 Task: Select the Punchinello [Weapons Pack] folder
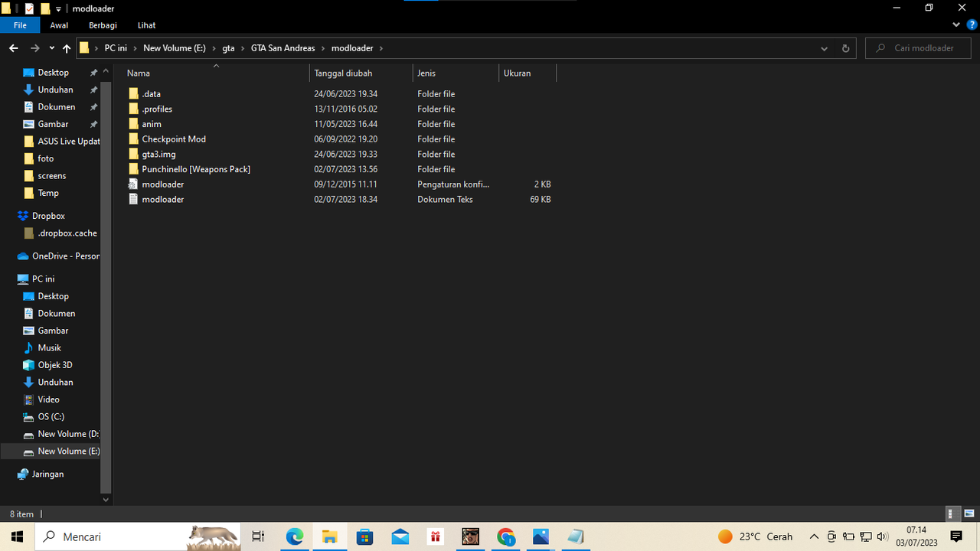pos(196,169)
